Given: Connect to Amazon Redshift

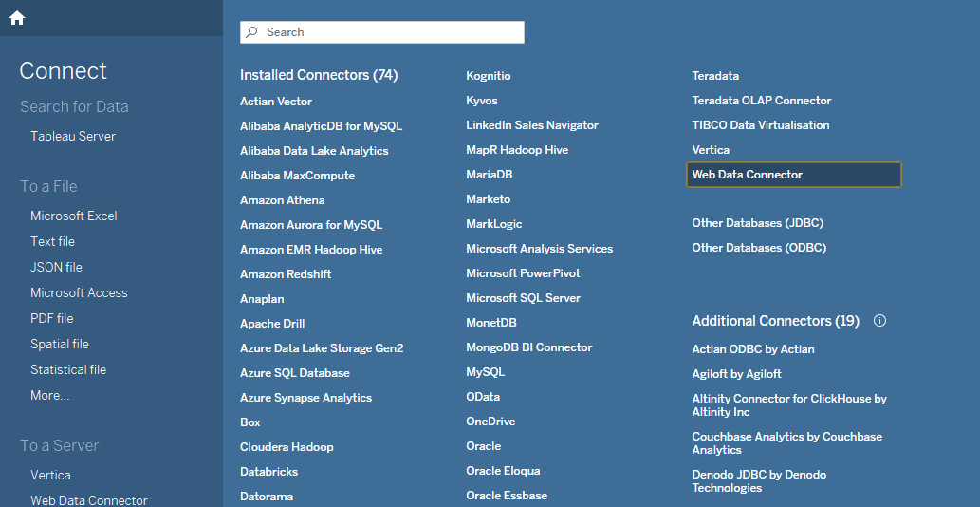Looking at the screenshot, I should pyautogui.click(x=286, y=273).
